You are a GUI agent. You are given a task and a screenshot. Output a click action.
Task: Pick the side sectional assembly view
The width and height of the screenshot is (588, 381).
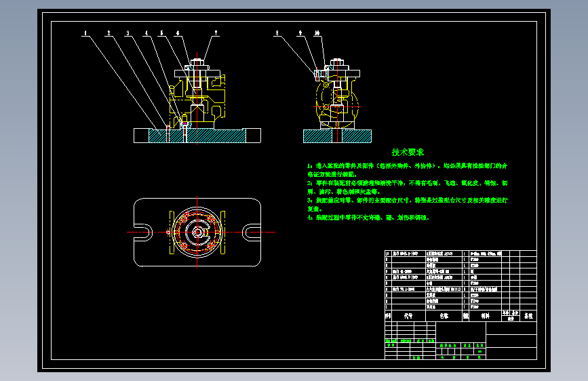tap(337, 100)
